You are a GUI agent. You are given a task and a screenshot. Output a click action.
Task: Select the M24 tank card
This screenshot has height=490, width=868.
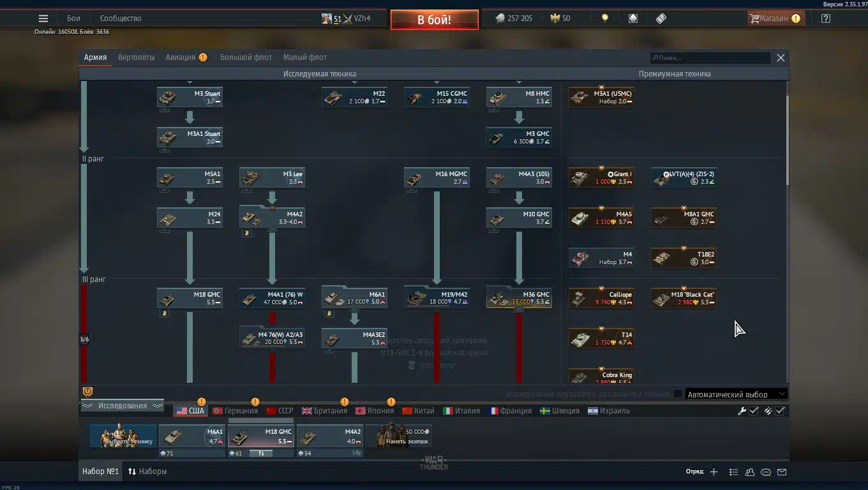190,218
